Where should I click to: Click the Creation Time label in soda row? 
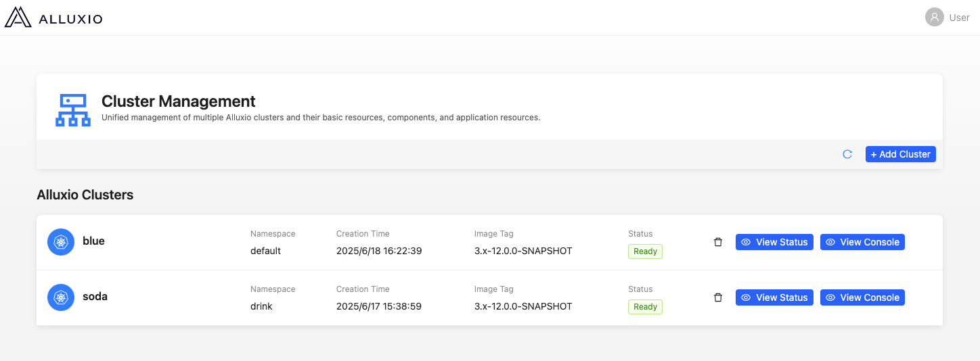363,289
